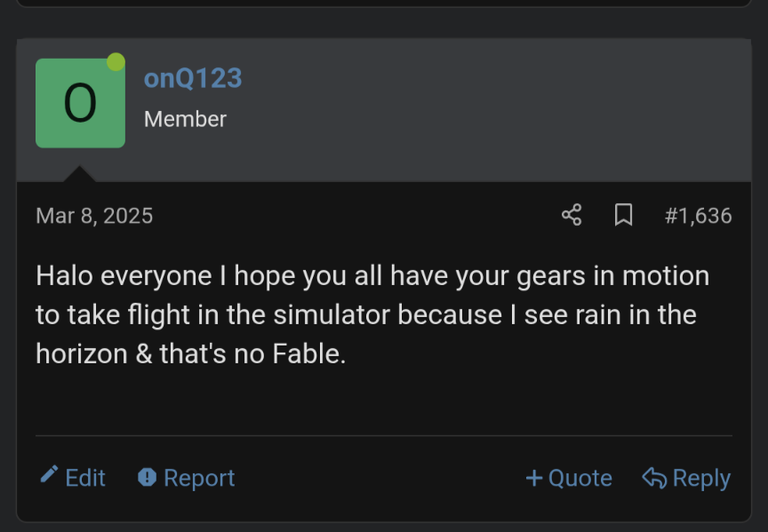Open the #1,636 post permalink

(698, 216)
